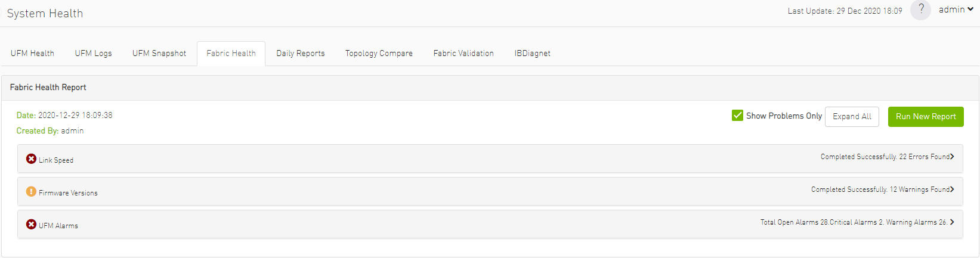Open the admin user dropdown
The image size is (980, 258).
click(x=956, y=10)
